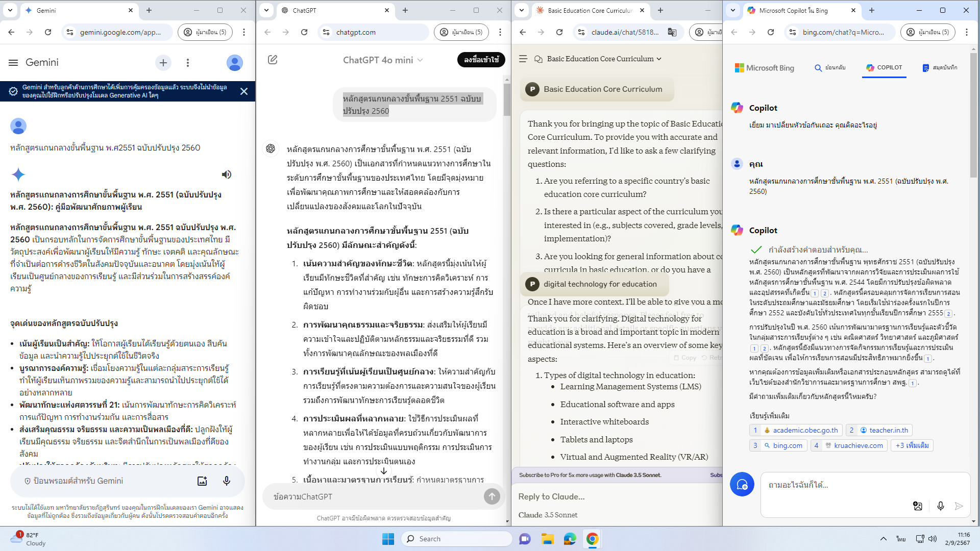Dismiss the Gemini education notice banner

[244, 91]
